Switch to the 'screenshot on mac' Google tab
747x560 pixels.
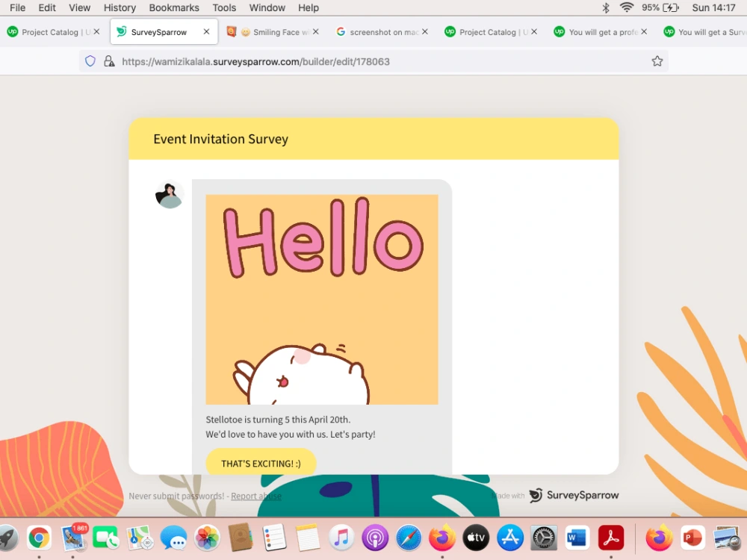click(x=382, y=32)
